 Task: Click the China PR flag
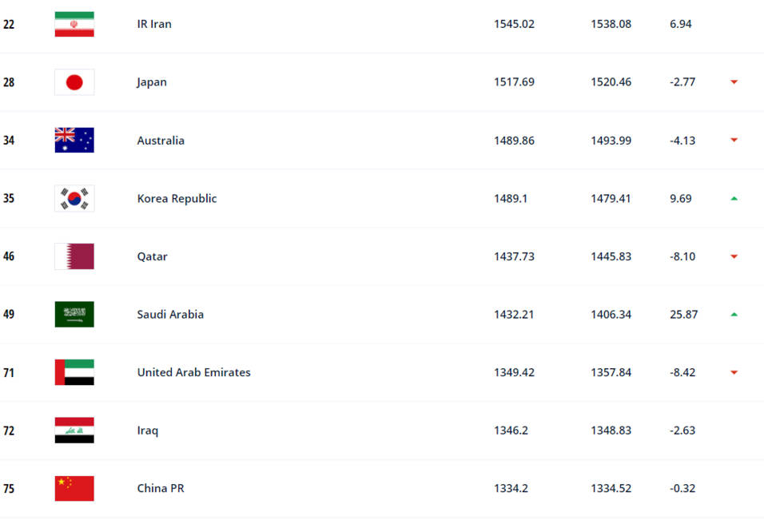[x=74, y=488]
